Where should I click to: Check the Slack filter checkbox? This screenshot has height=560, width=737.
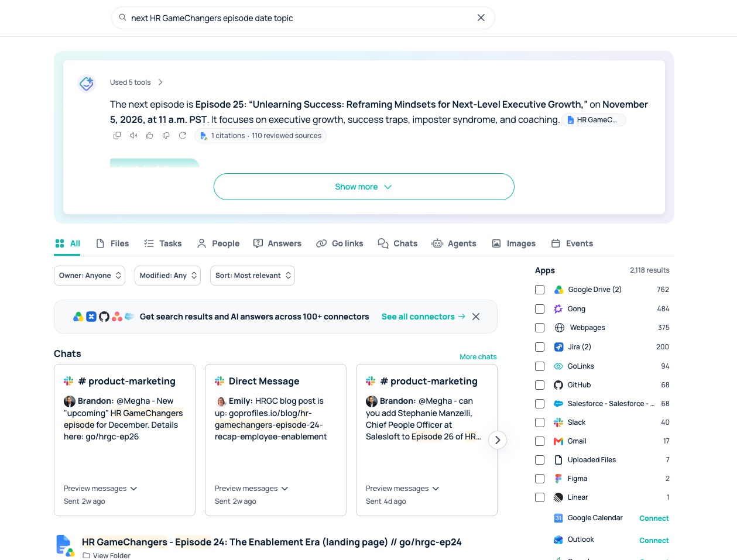(x=540, y=422)
